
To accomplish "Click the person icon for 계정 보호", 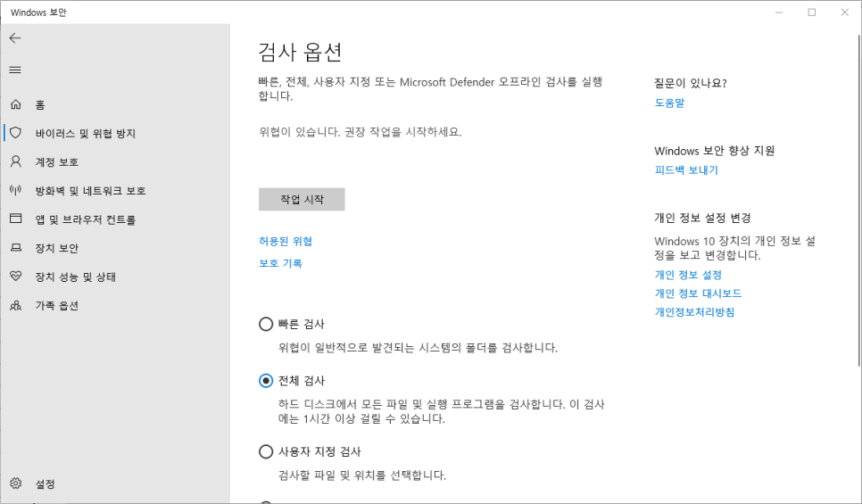I will coord(16,161).
